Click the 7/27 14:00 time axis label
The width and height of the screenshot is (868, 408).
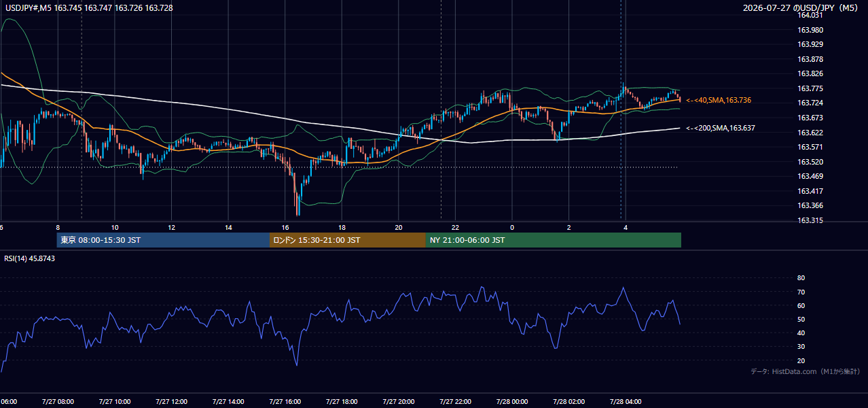coord(228,401)
